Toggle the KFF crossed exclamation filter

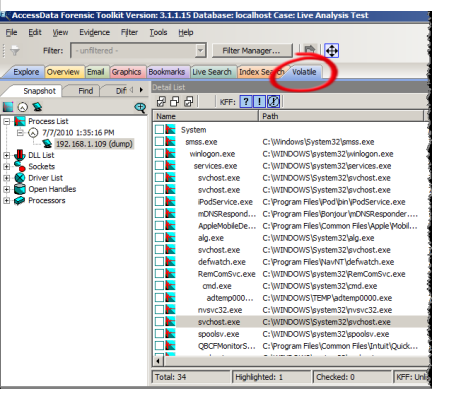(273, 101)
